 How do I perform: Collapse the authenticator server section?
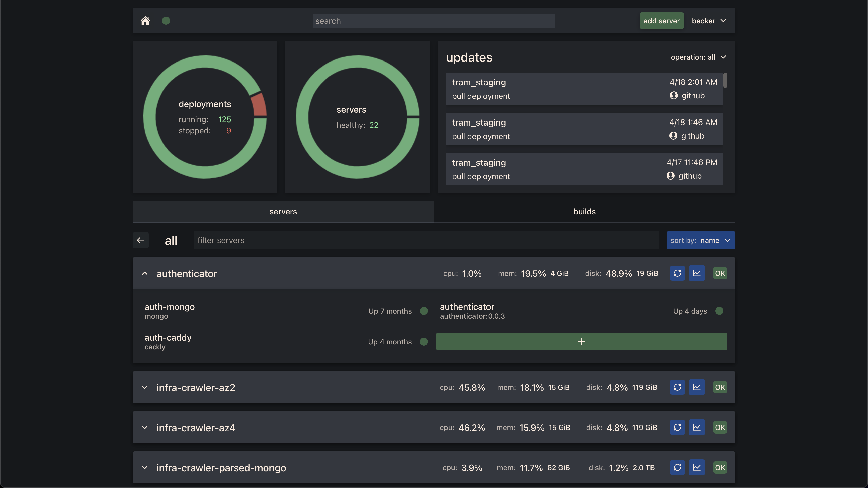coord(145,273)
